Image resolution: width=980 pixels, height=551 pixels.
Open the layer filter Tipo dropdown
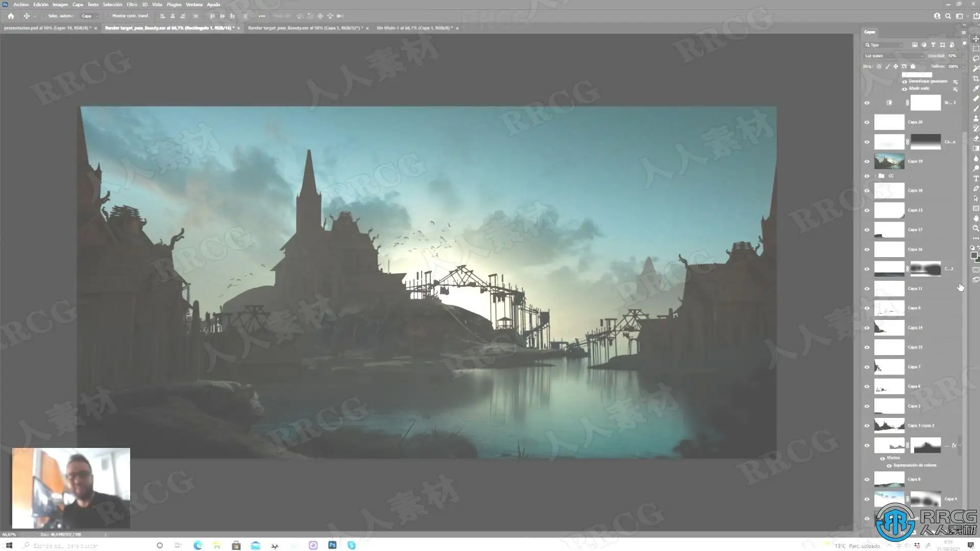tap(884, 45)
